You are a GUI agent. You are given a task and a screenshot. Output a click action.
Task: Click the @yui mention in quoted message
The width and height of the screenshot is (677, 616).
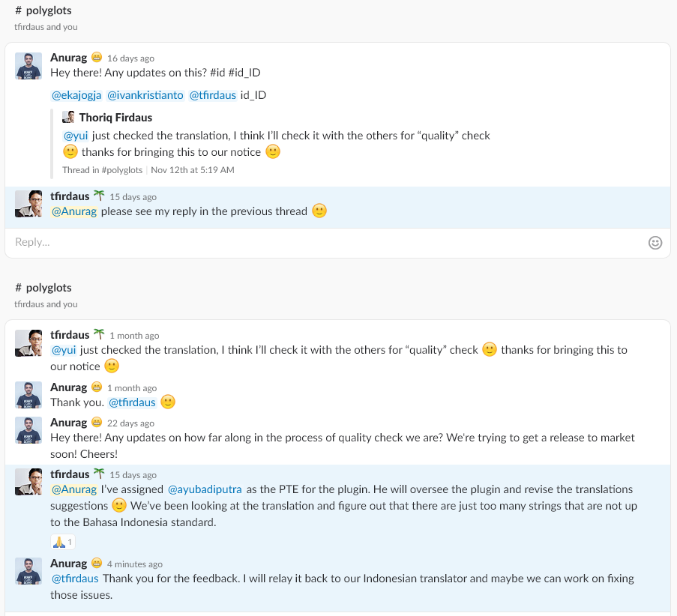(76, 136)
